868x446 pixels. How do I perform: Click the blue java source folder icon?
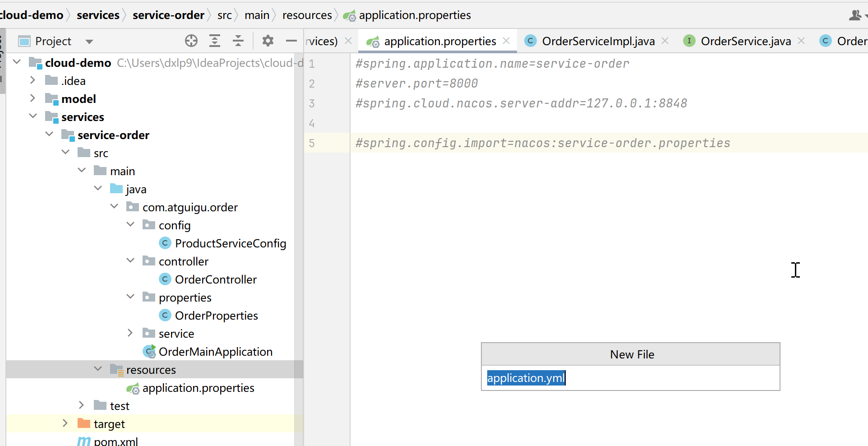(x=116, y=189)
